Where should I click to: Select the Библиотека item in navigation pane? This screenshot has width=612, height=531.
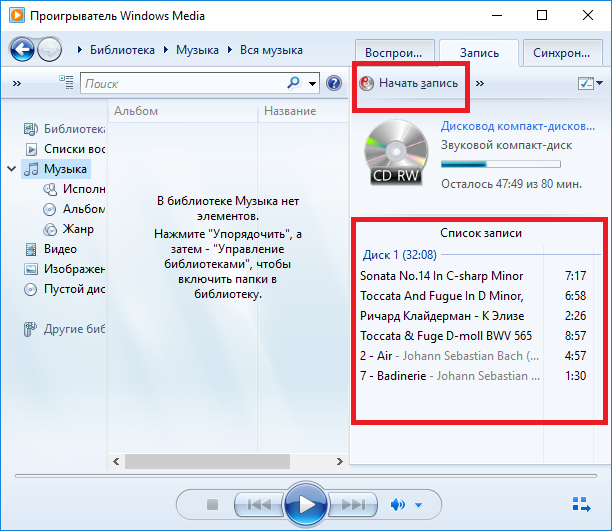[64, 128]
